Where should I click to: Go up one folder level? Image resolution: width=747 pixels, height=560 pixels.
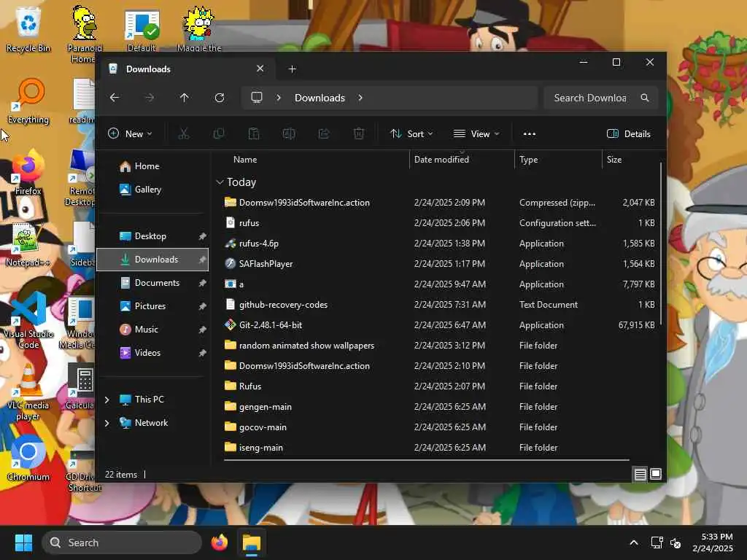pyautogui.click(x=185, y=98)
